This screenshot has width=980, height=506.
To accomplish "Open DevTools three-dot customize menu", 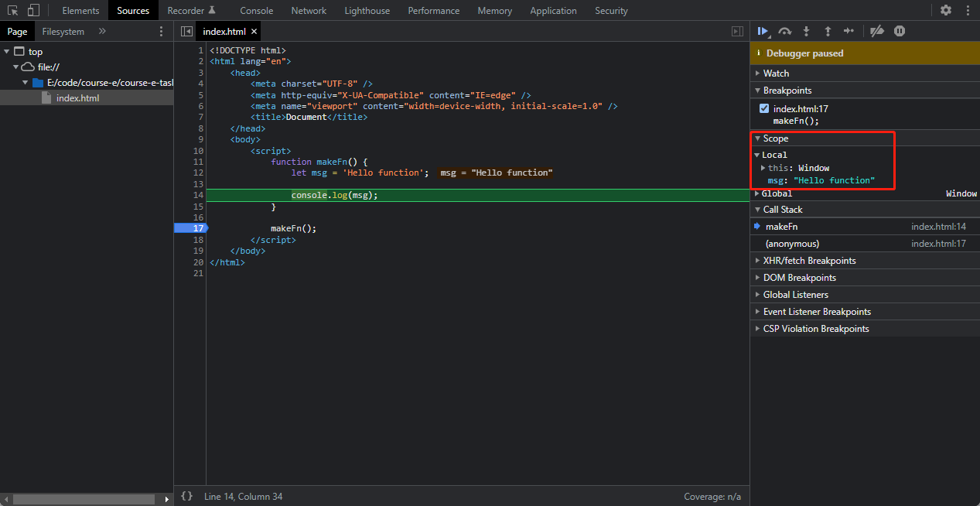I will pyautogui.click(x=968, y=11).
